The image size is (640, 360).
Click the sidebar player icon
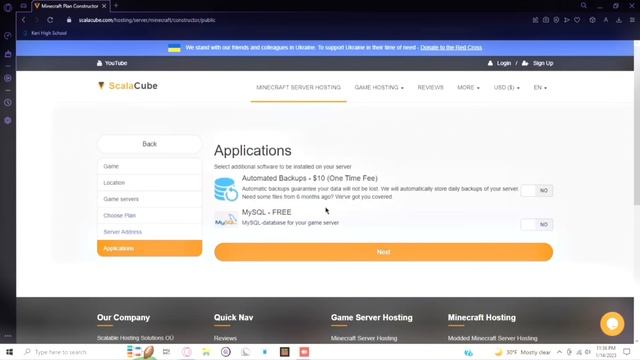[x=8, y=78]
